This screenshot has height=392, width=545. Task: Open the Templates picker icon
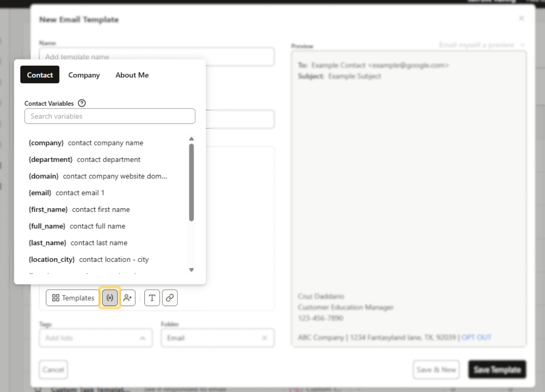coord(72,298)
